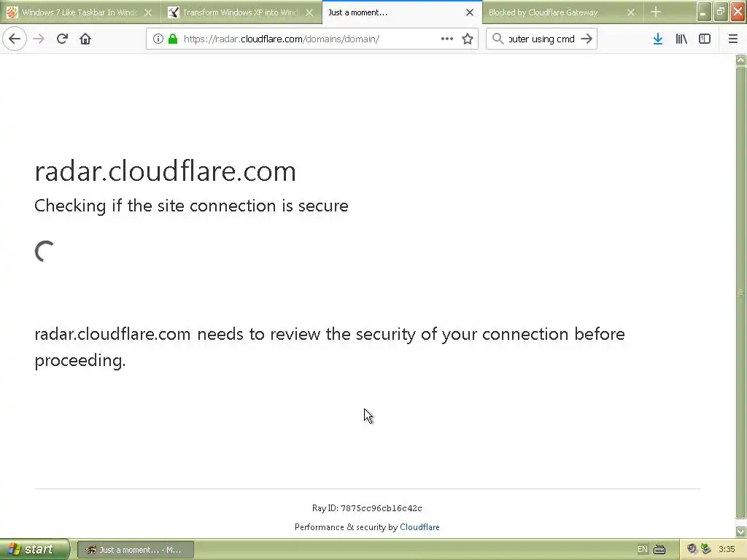
Task: Go back to the previous page
Action: pyautogui.click(x=15, y=39)
